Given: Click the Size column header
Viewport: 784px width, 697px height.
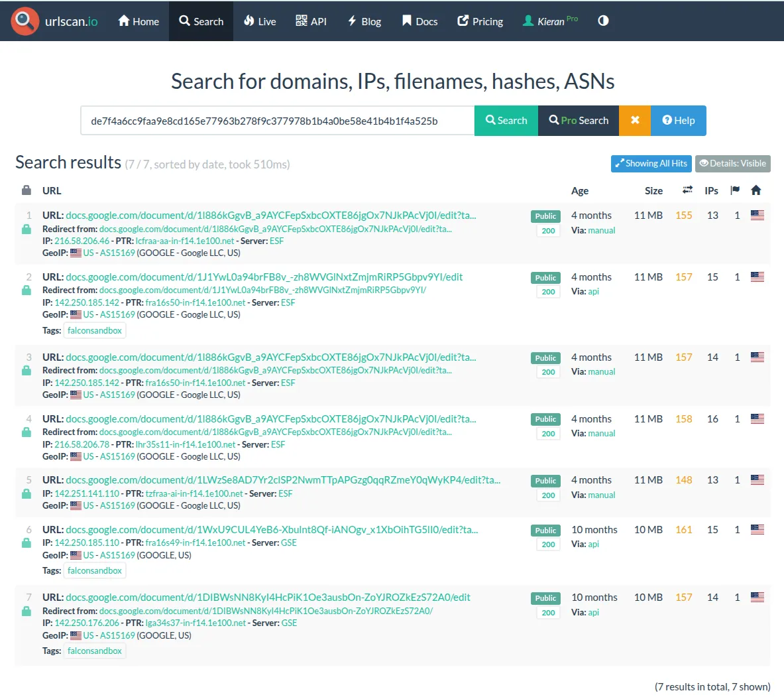Looking at the screenshot, I should coord(653,190).
